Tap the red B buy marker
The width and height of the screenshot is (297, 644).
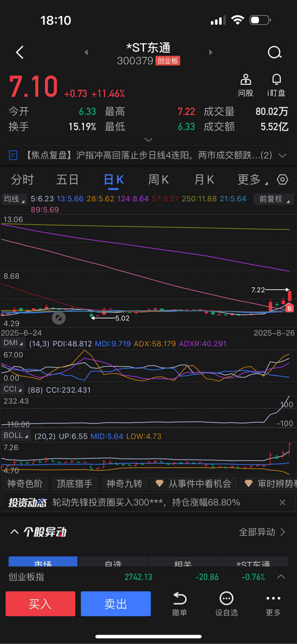point(290,308)
